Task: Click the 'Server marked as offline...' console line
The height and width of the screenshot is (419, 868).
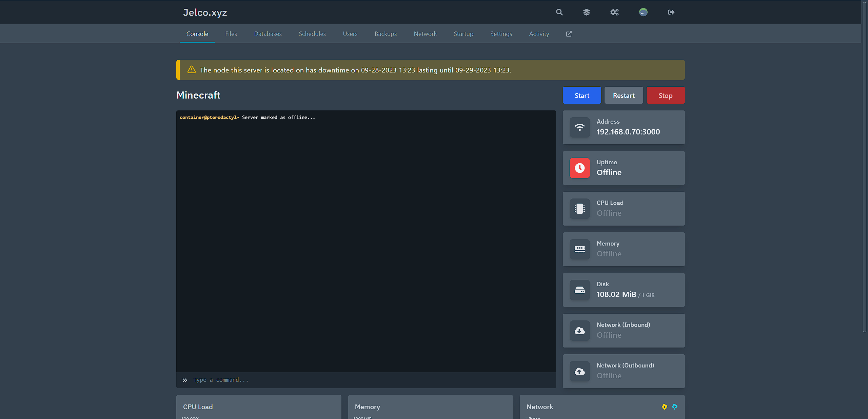Action: [278, 117]
